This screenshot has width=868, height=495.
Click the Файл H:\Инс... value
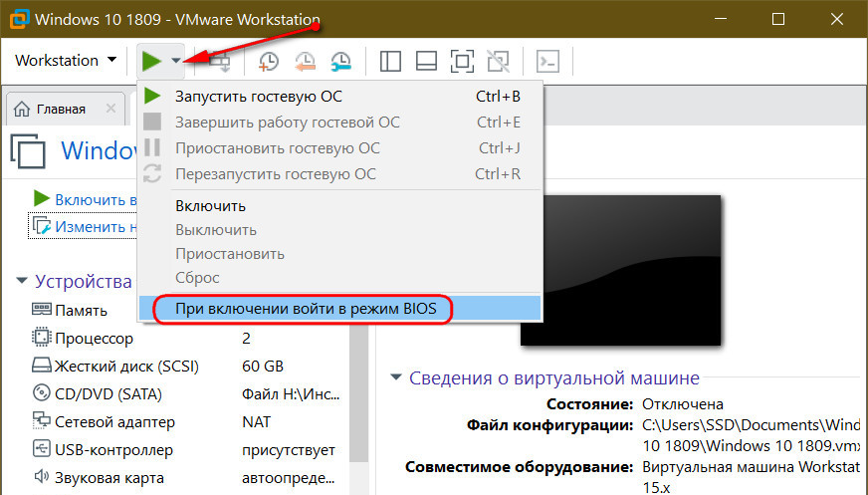coord(291,394)
